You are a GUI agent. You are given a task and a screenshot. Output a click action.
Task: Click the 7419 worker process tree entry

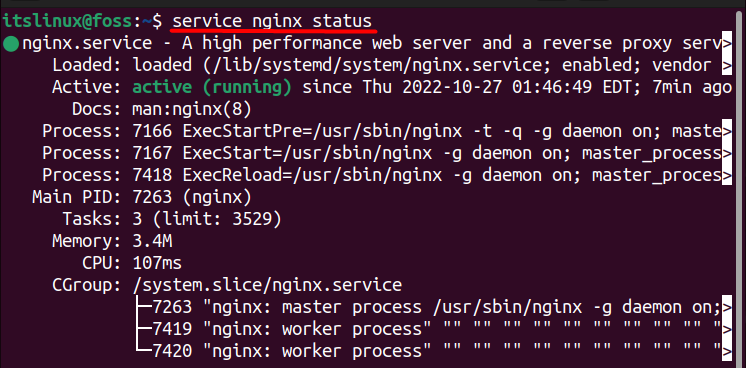click(x=287, y=329)
